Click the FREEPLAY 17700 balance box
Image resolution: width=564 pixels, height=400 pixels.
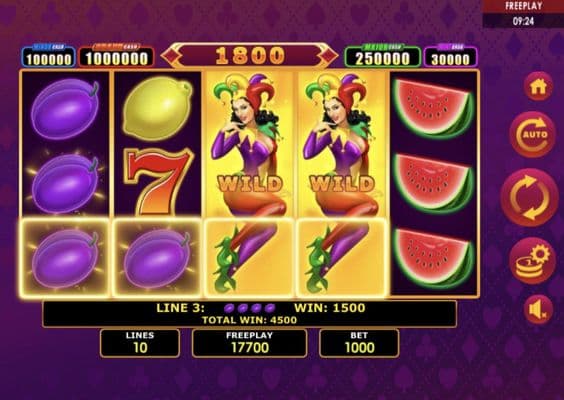[x=250, y=343]
